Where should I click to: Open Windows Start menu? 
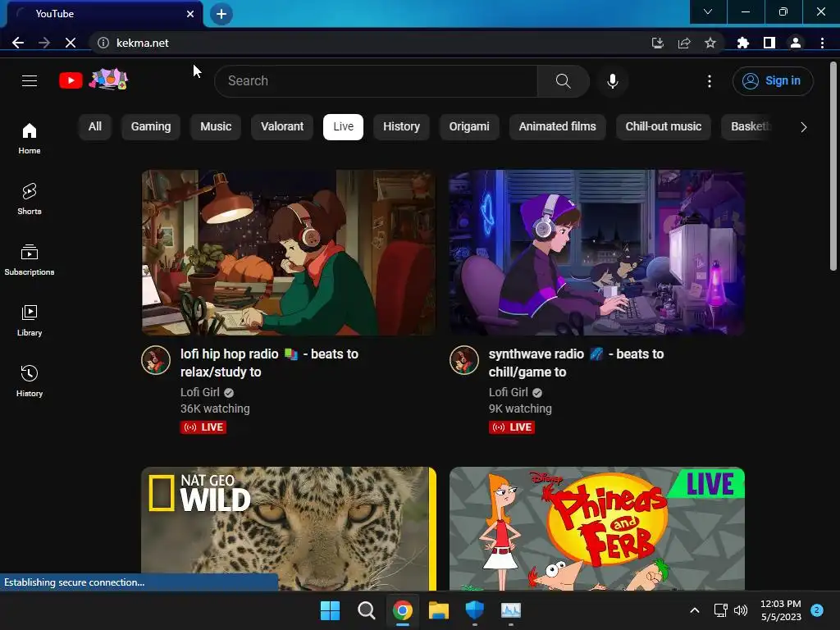pos(330,610)
